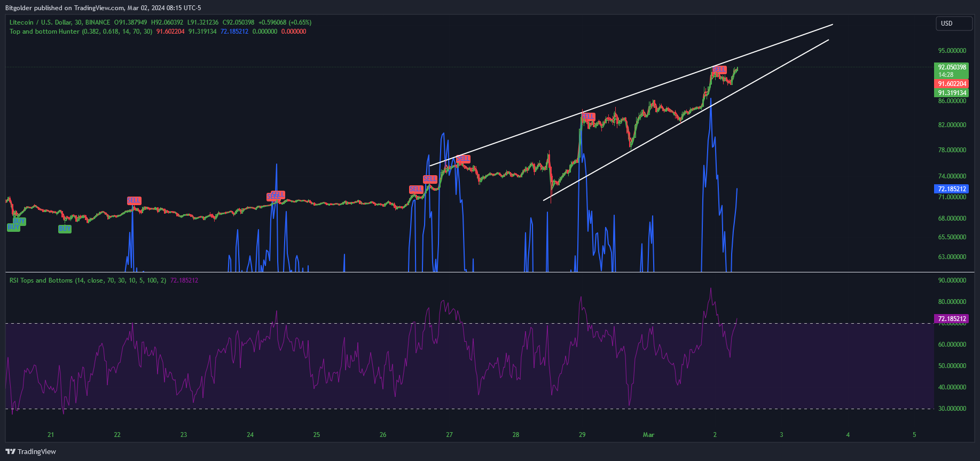Viewport: 980px width, 461px height.
Task: Click the TradingView logo
Action: point(31,451)
